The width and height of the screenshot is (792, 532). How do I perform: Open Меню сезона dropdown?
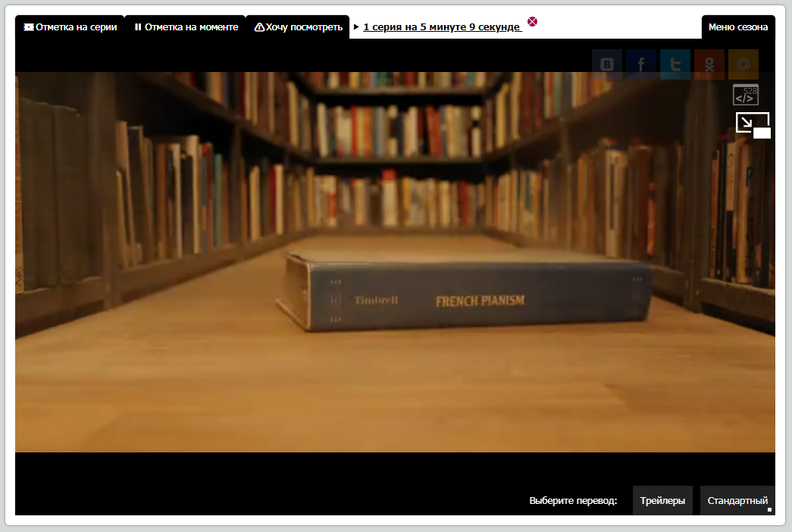pyautogui.click(x=738, y=27)
